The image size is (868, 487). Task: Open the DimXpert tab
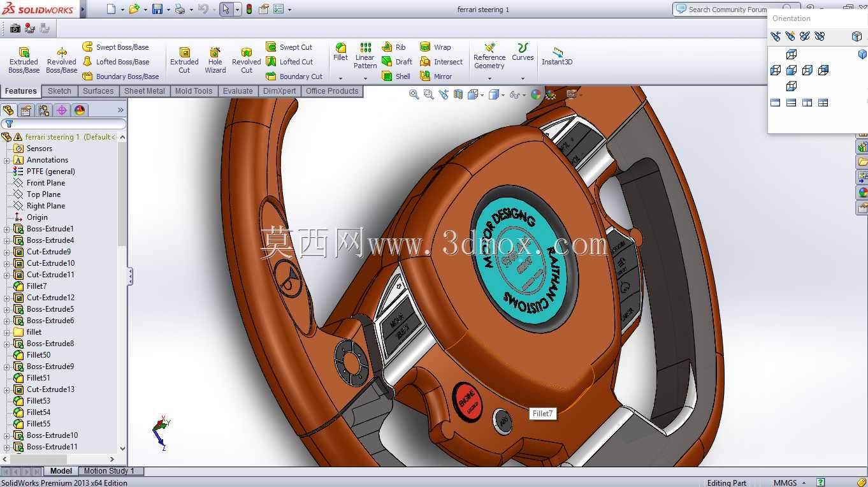(x=280, y=91)
